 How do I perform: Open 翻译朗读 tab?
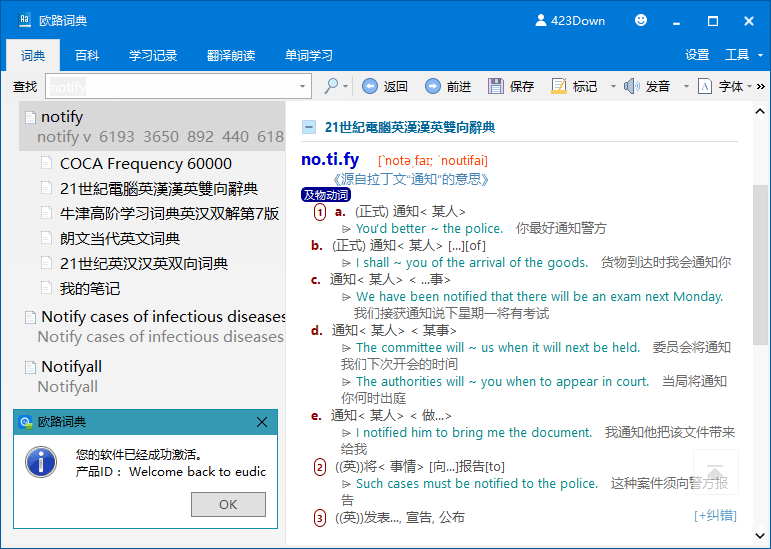click(231, 55)
